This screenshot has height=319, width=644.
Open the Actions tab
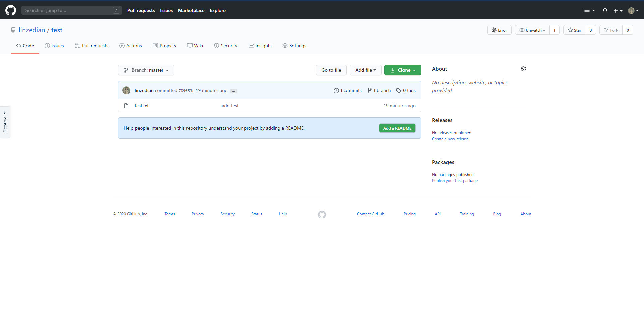(x=130, y=46)
